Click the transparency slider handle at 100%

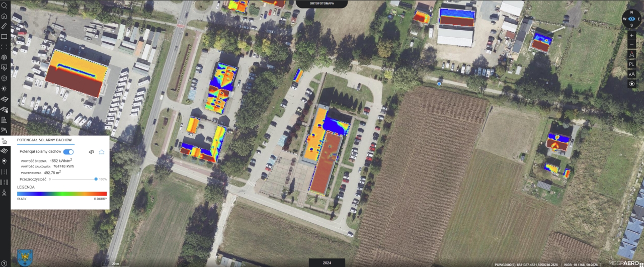pyautogui.click(x=96, y=179)
